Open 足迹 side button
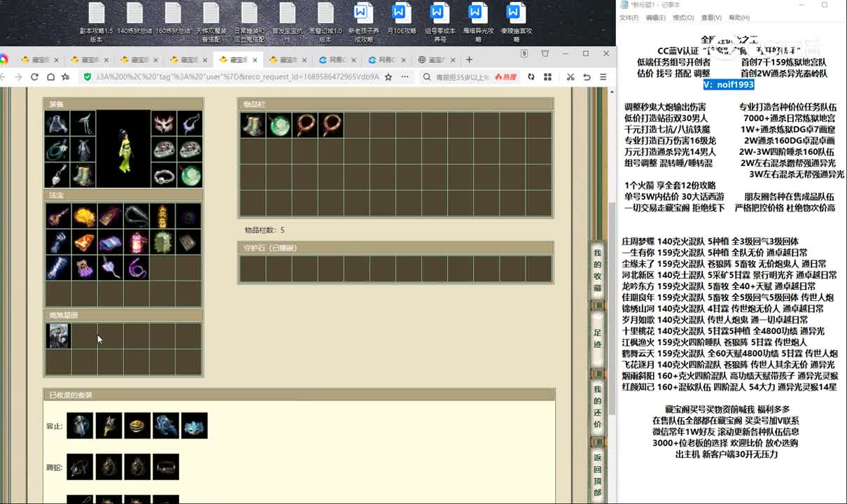Screen dimensions: 847x504 (597, 339)
